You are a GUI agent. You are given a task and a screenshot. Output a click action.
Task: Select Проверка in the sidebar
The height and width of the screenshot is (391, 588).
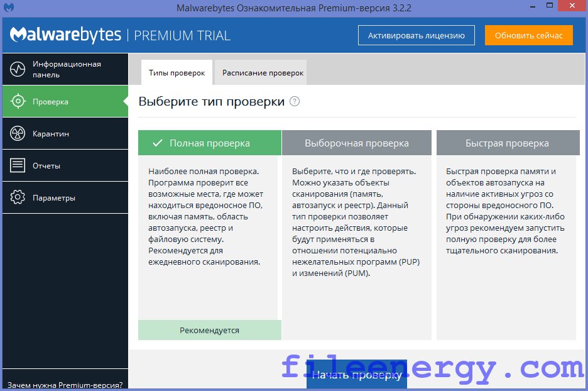(x=65, y=101)
